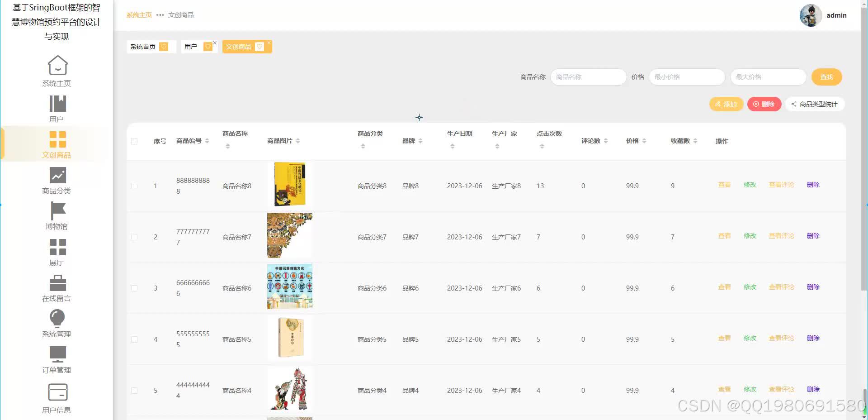Switch to the 系统首页 tab

[151, 47]
